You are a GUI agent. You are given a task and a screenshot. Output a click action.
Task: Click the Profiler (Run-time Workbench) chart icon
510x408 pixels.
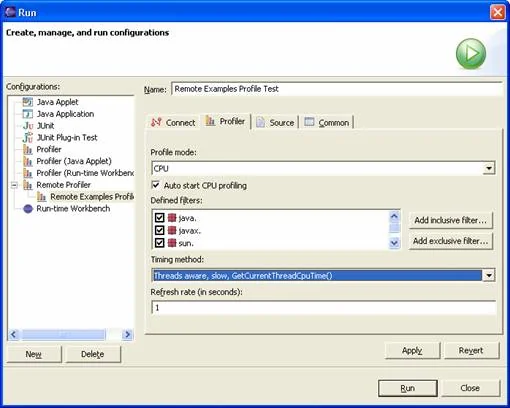coord(28,173)
